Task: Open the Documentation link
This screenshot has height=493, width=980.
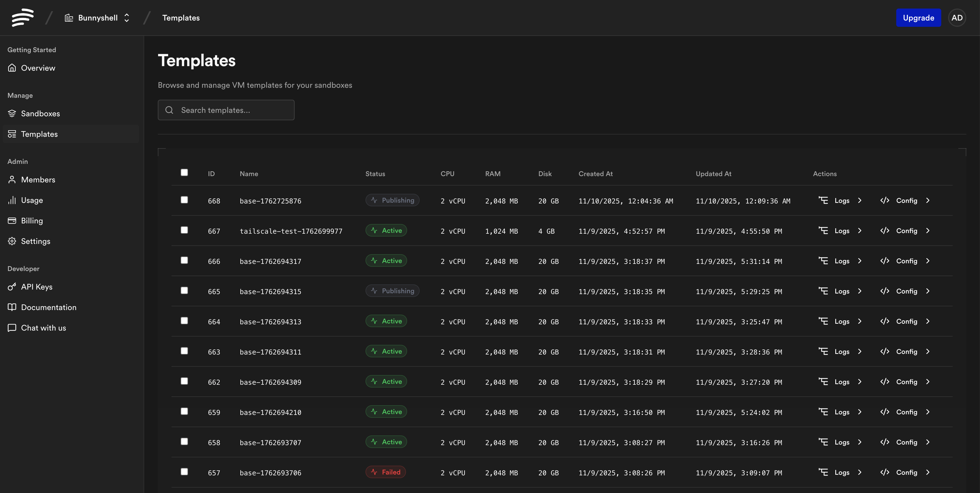Action: [49, 307]
